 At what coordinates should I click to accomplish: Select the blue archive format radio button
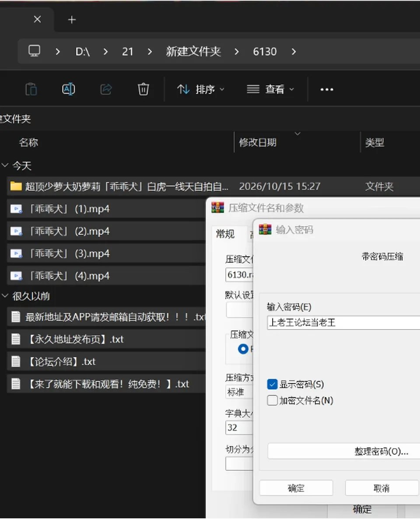coord(243,349)
